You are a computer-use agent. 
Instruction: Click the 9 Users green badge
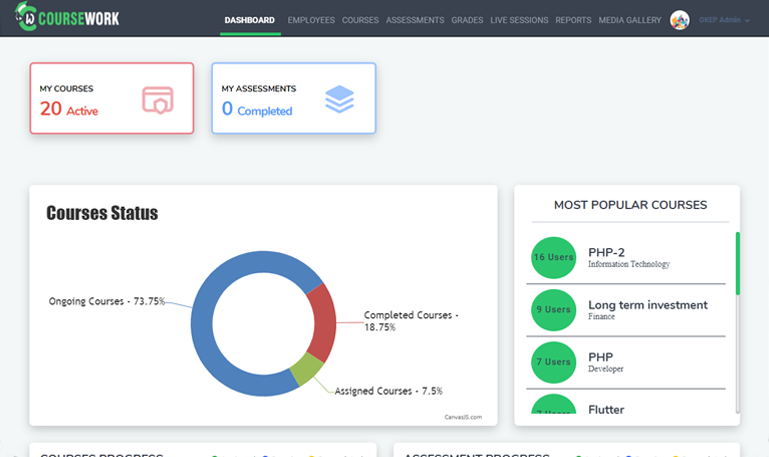click(x=553, y=310)
